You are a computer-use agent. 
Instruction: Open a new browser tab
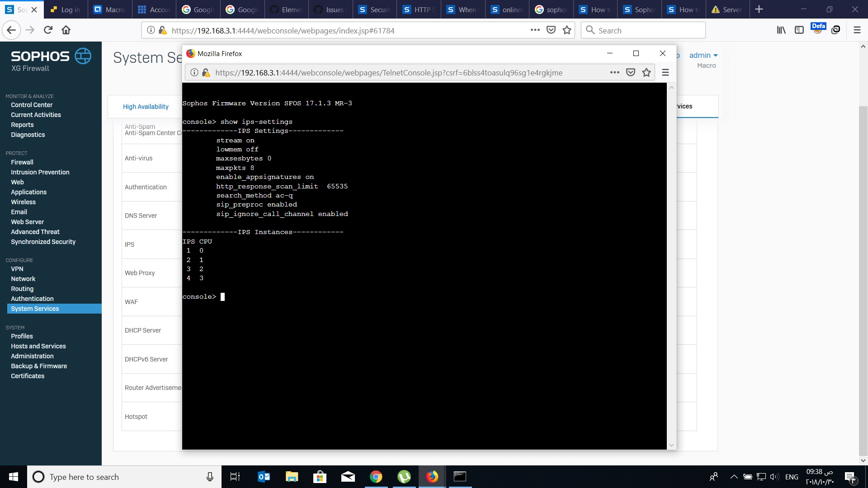tap(759, 9)
